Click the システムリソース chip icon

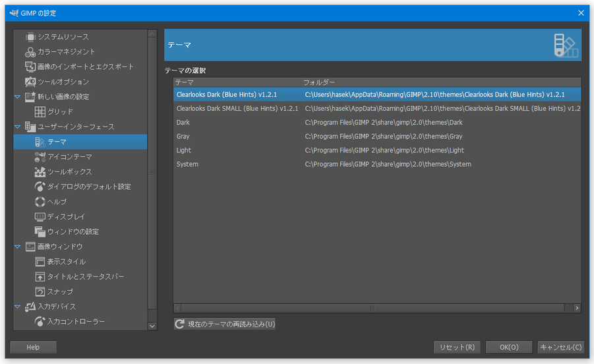click(30, 37)
